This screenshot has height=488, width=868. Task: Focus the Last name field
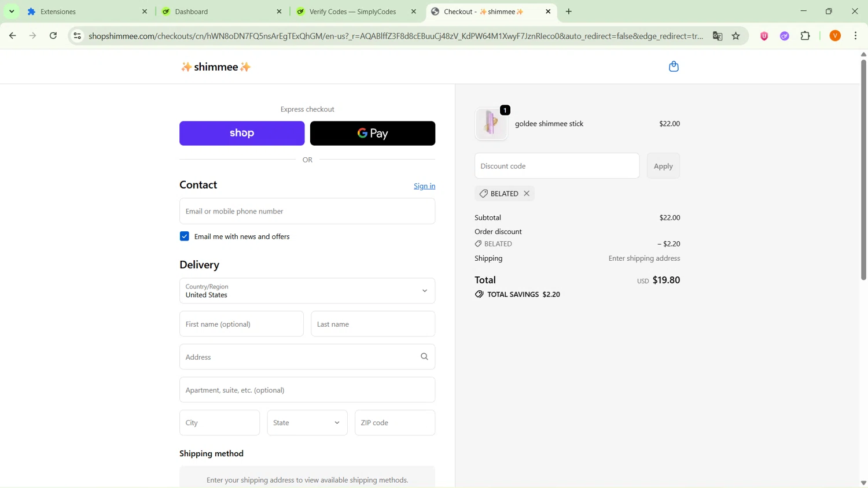coord(373,324)
